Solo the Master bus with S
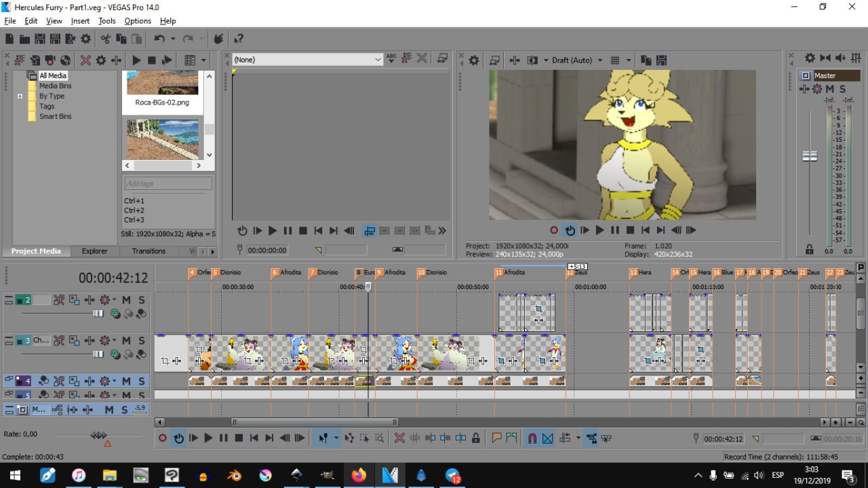The height and width of the screenshot is (488, 868). click(842, 89)
